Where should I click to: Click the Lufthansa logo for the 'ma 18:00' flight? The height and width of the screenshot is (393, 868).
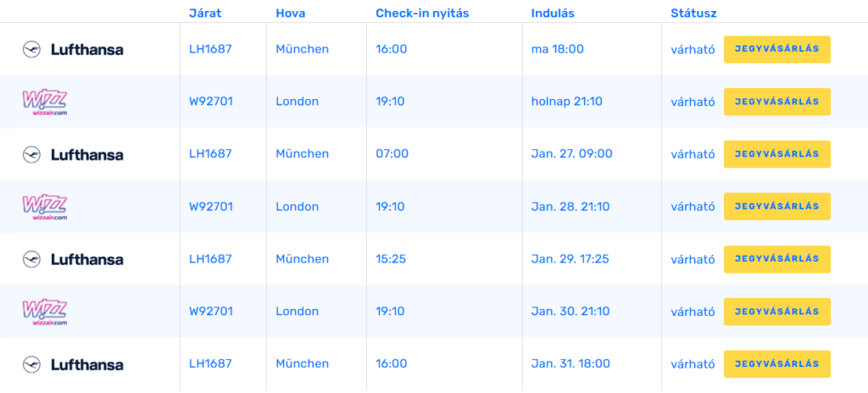(x=73, y=50)
